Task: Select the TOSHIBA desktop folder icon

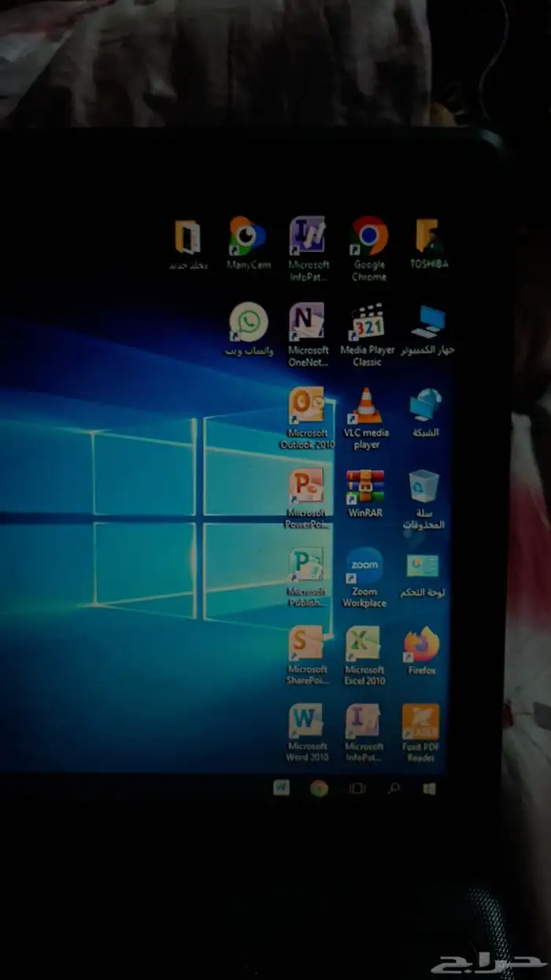Action: pyautogui.click(x=428, y=236)
